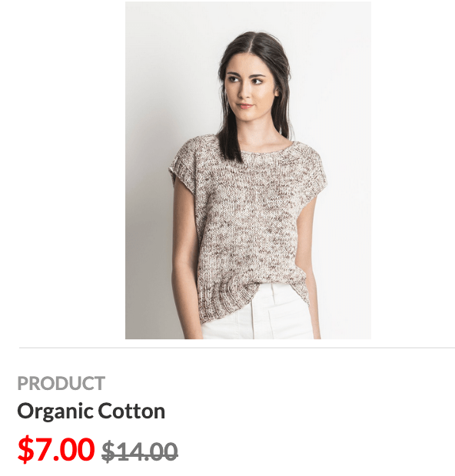Click the crossed-out $14.00 original price

pos(140,452)
